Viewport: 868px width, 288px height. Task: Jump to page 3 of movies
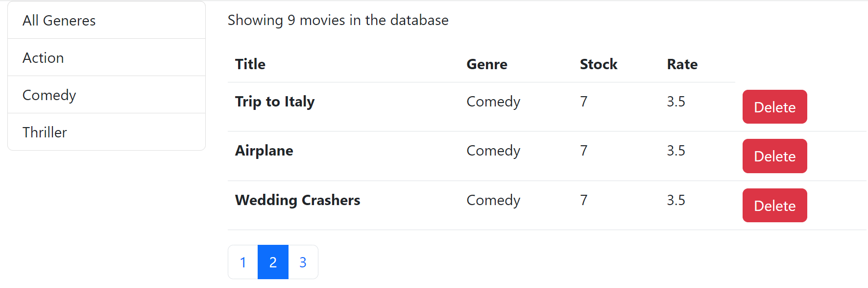[303, 262]
